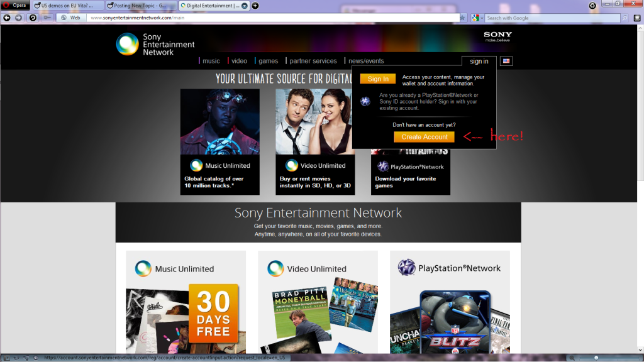Reload the page with the refresh button
Screen dimensions: 644x362
pos(33,18)
